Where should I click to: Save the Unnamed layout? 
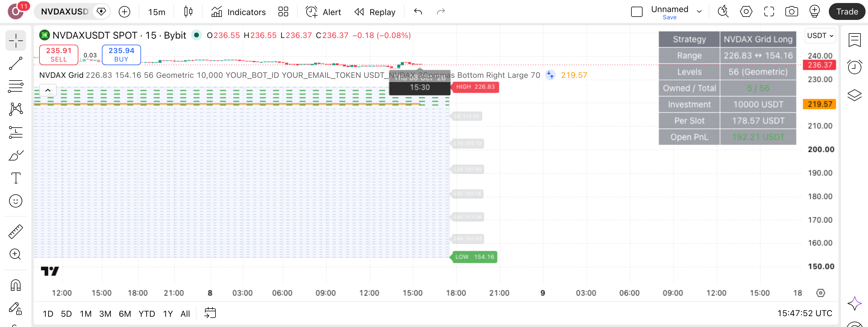point(669,17)
